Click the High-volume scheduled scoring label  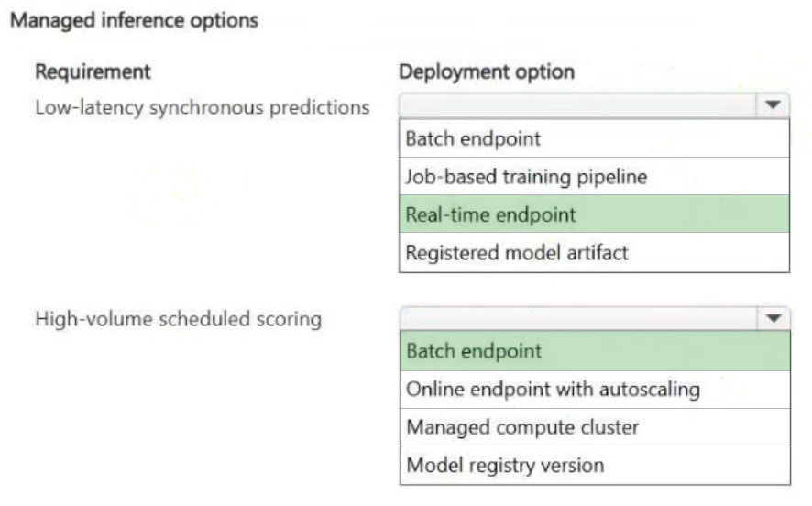(x=179, y=319)
